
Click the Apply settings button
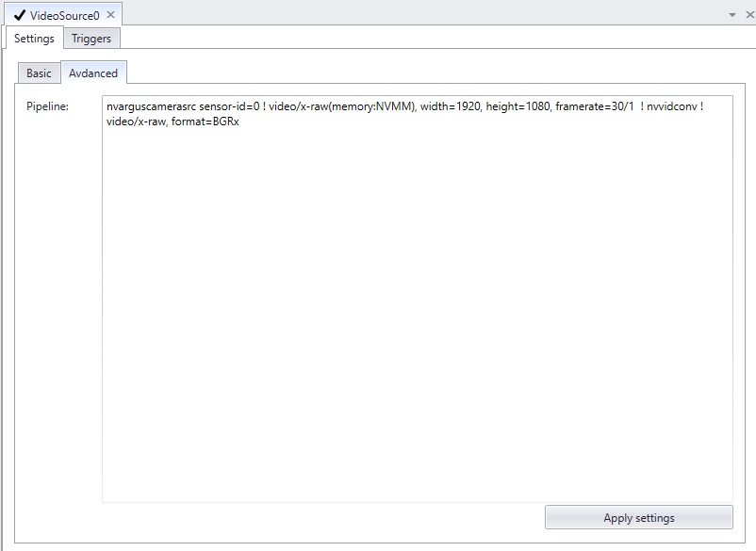click(x=639, y=518)
